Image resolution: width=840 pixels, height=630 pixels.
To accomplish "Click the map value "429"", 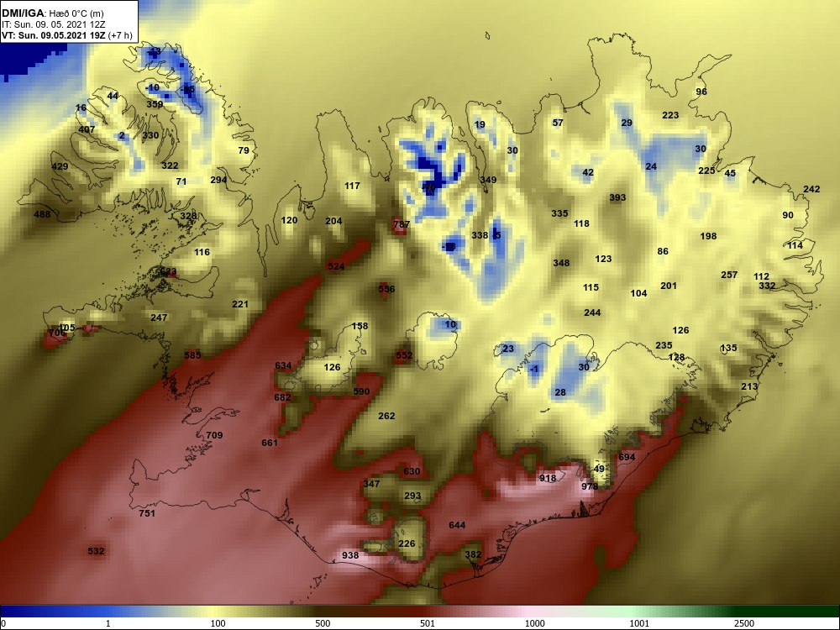I will point(60,166).
